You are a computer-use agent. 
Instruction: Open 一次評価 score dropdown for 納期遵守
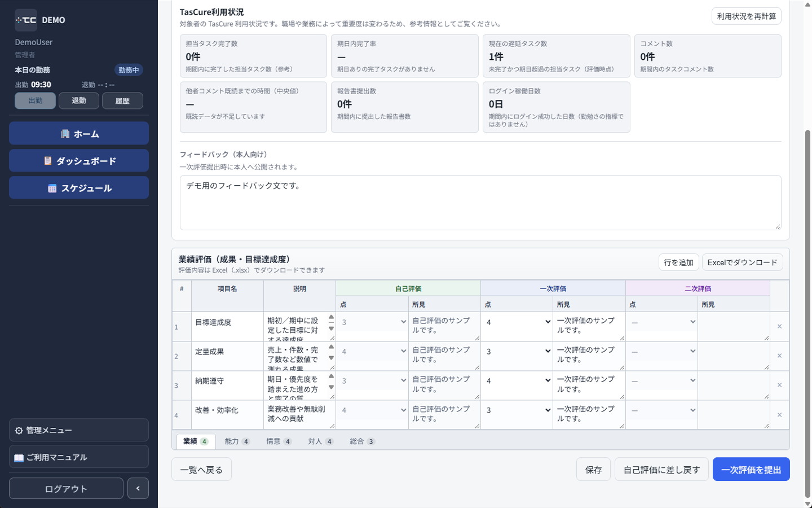click(x=517, y=380)
